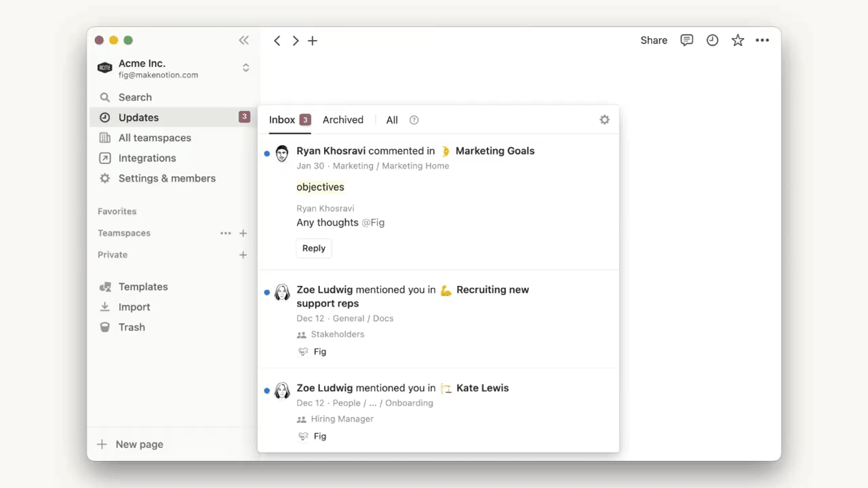Open inbox settings gear icon
868x488 pixels.
(x=604, y=120)
